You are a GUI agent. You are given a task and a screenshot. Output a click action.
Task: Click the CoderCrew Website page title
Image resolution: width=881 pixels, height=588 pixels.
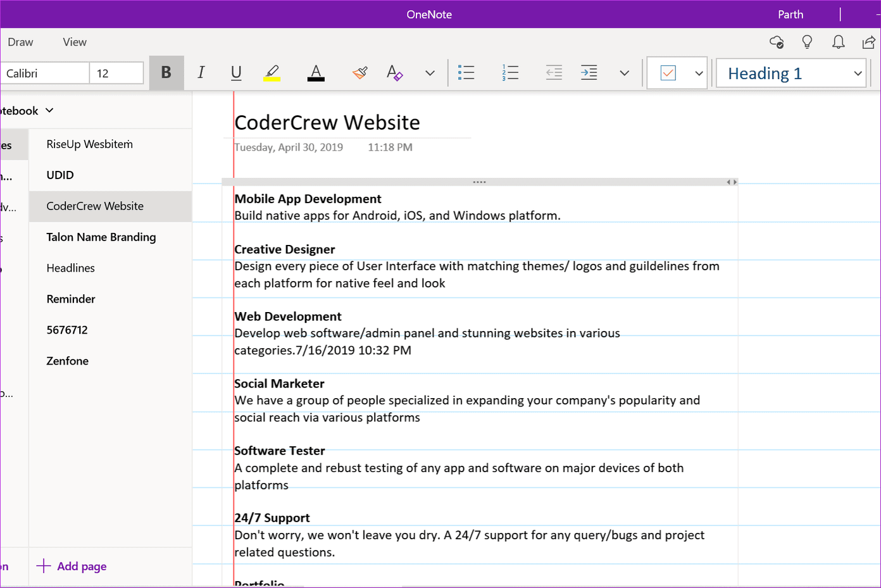pos(327,123)
